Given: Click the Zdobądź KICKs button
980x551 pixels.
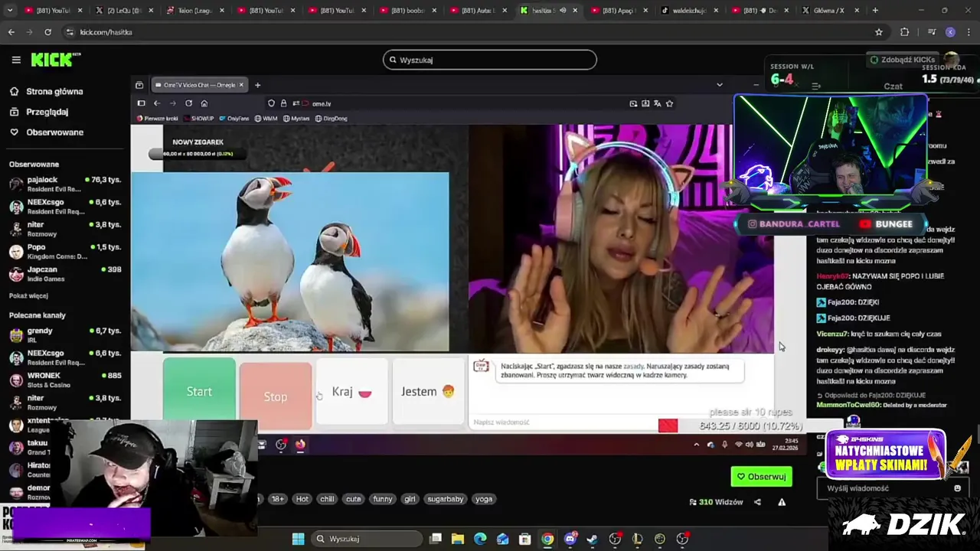Looking at the screenshot, I should (903, 60).
